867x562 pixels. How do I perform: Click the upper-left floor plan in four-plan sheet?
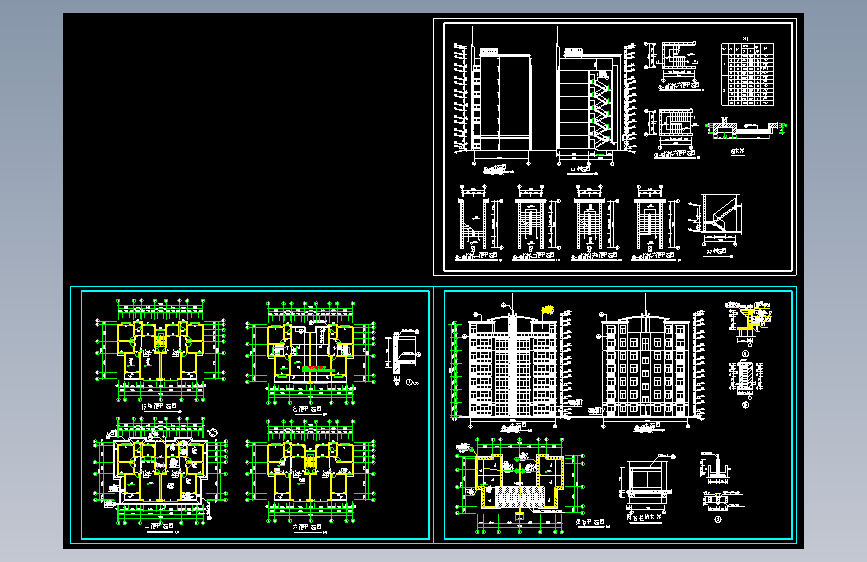coord(160,354)
